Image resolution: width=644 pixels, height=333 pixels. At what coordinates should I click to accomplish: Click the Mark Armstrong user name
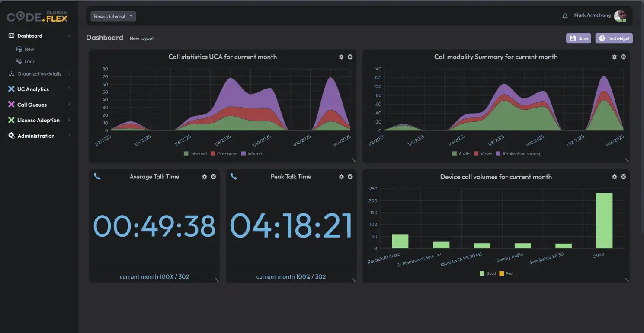pos(592,16)
